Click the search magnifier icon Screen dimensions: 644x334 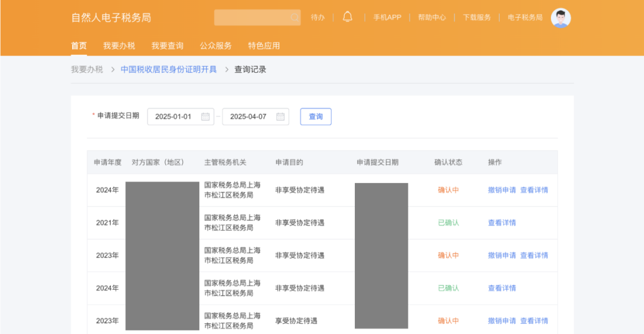(x=295, y=18)
